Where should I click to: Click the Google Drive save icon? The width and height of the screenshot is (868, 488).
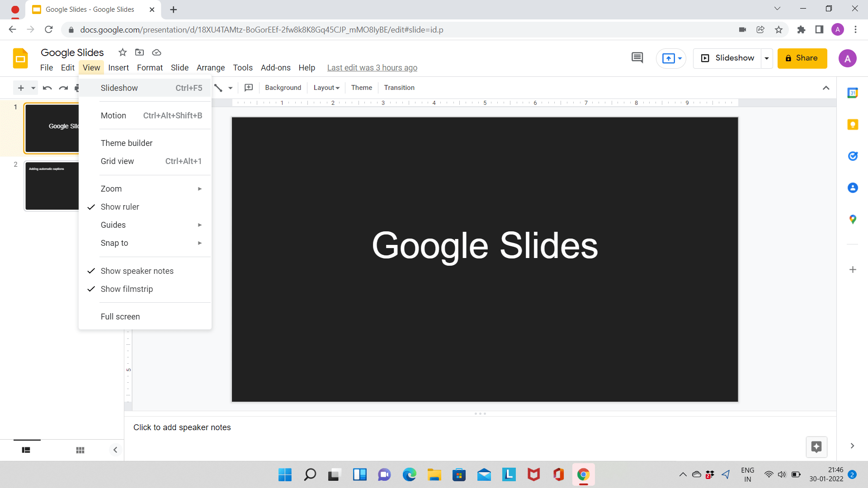click(x=156, y=52)
